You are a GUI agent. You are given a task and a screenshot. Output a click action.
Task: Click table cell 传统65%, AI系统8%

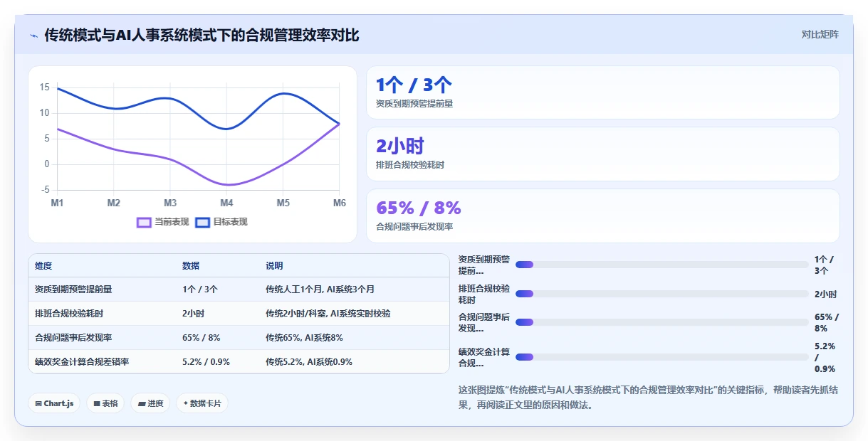click(304, 338)
